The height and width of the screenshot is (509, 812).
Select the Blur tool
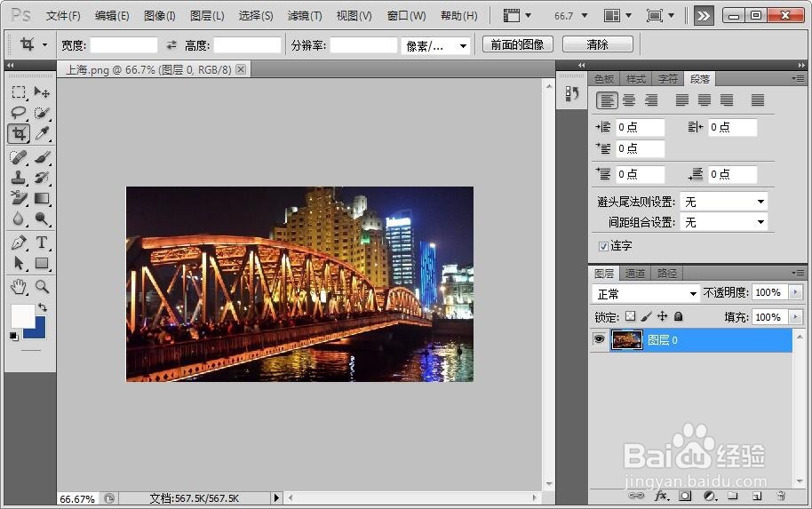click(19, 219)
